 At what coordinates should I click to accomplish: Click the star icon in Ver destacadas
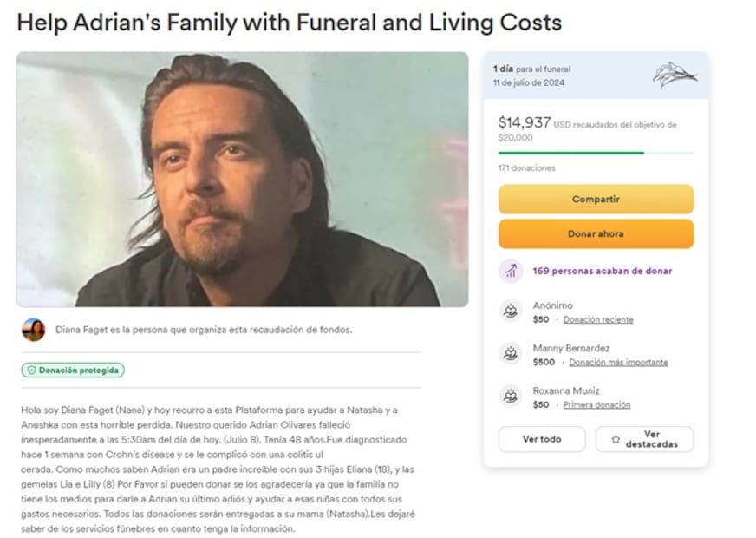pos(616,439)
